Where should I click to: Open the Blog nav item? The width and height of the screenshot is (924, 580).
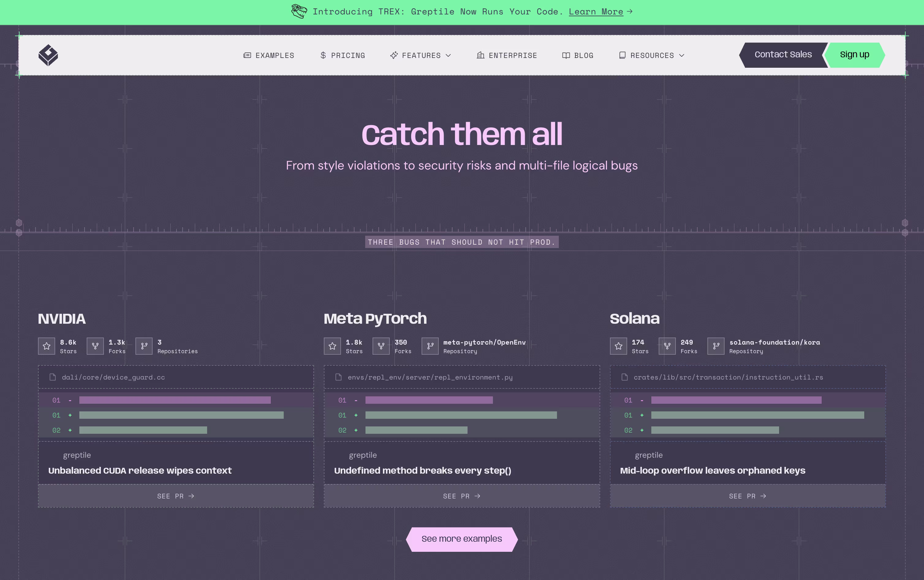coord(577,55)
